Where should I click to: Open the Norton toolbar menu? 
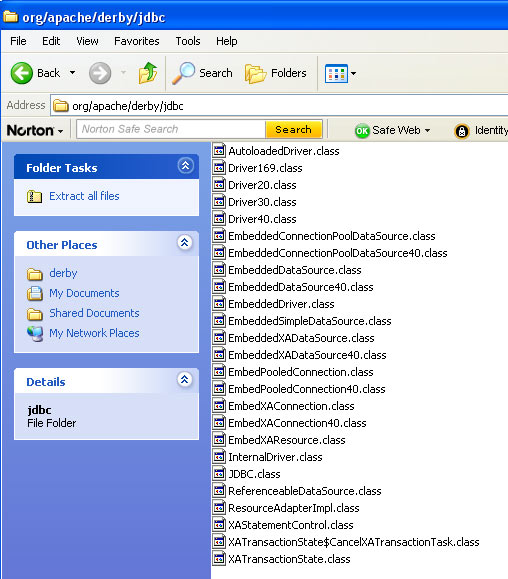(35, 130)
